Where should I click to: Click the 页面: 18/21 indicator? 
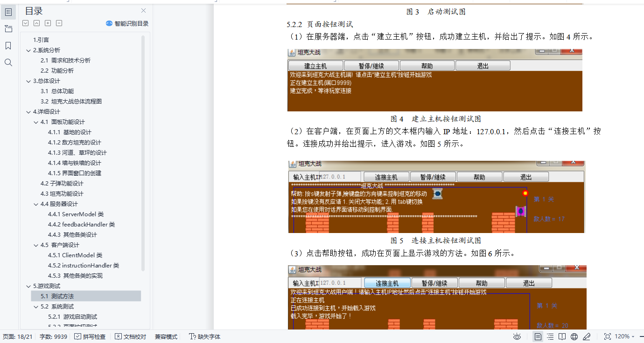[x=18, y=336]
